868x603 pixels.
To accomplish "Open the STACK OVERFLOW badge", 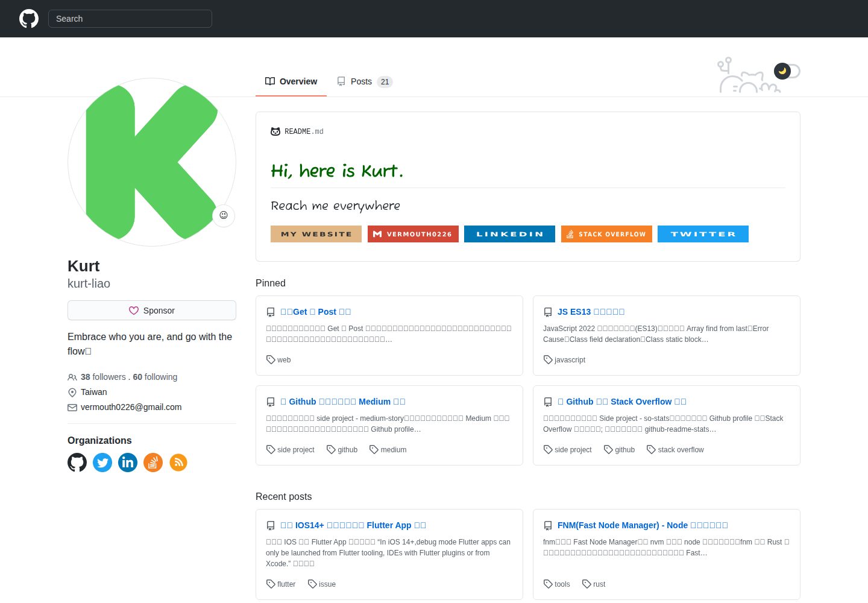I will click(606, 234).
